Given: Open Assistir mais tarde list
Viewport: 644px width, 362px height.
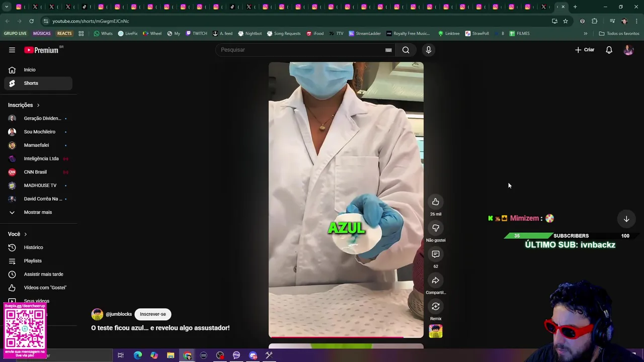Looking at the screenshot, I should [38, 274].
